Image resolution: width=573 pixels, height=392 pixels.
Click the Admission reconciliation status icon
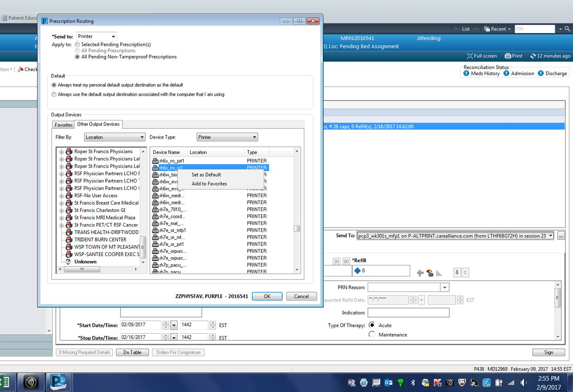(506, 73)
